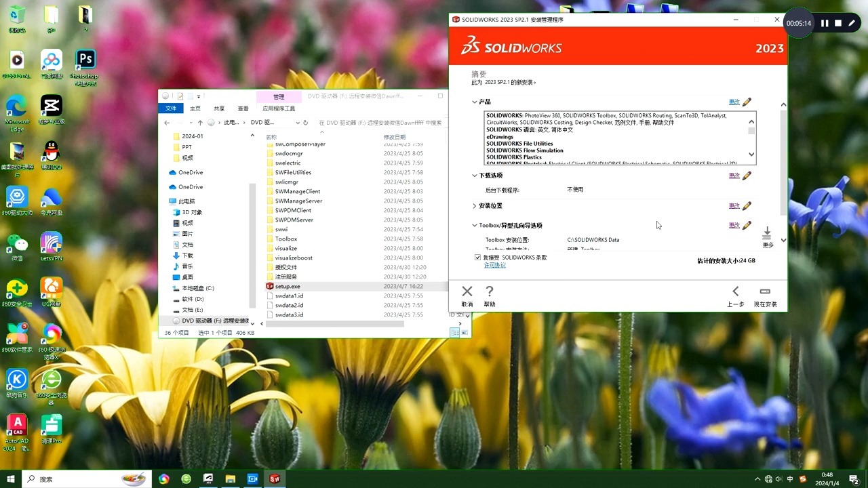The width and height of the screenshot is (868, 488).
Task: Open File Explorer from the taskbar
Action: (x=230, y=479)
